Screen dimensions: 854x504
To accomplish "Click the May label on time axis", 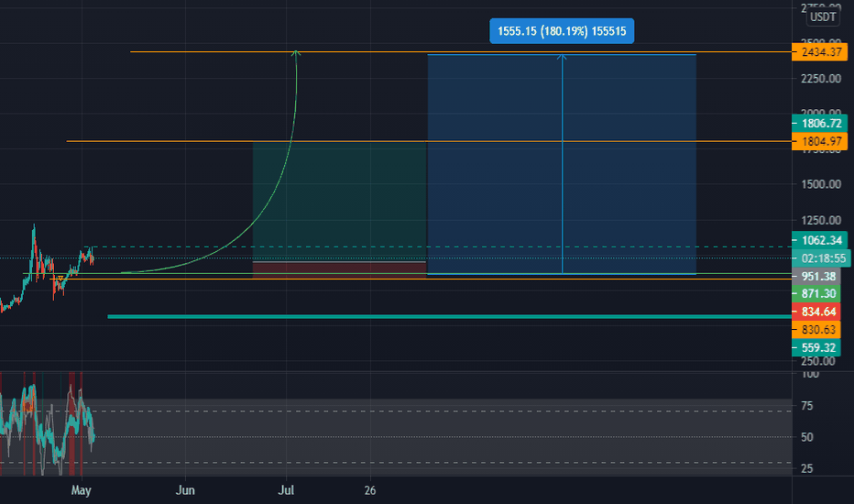I will coord(82,490).
